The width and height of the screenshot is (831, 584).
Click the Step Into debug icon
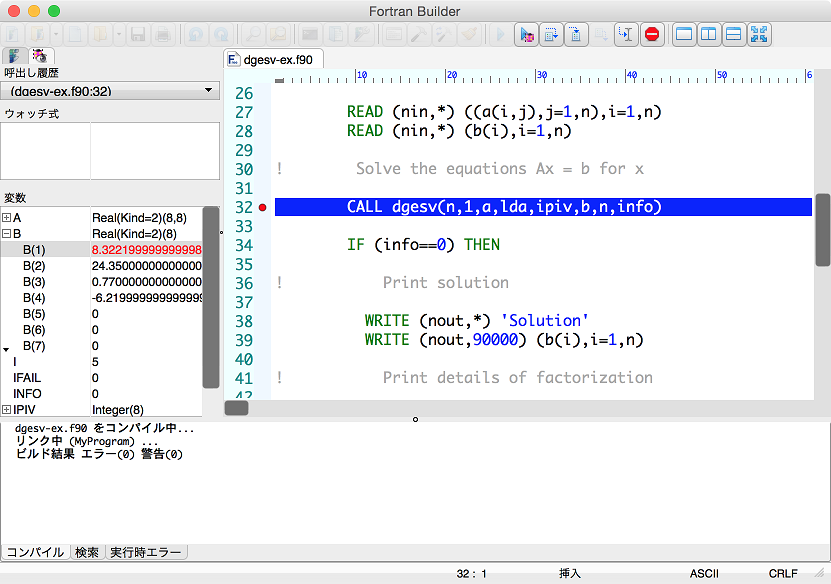(576, 35)
